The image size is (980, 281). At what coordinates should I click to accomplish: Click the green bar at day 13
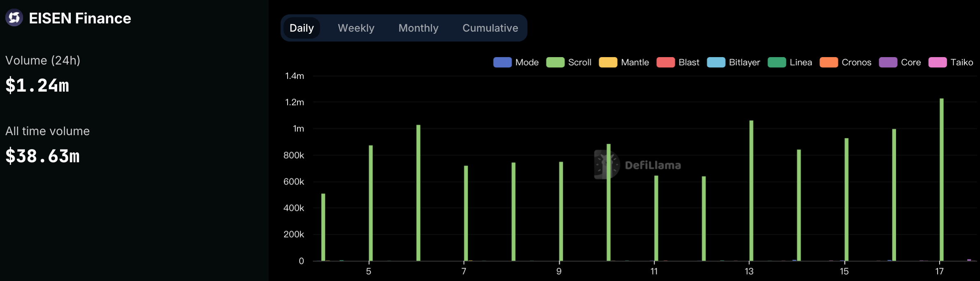click(x=751, y=191)
